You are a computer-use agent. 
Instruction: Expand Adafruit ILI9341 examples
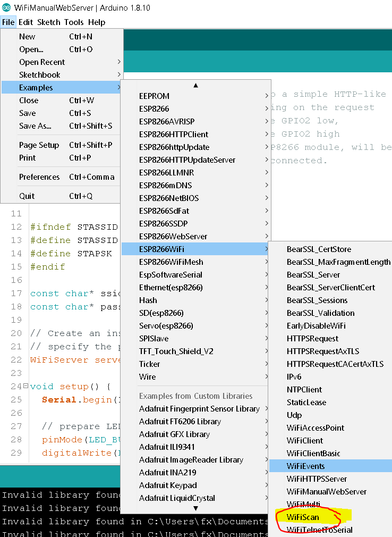(x=195, y=447)
